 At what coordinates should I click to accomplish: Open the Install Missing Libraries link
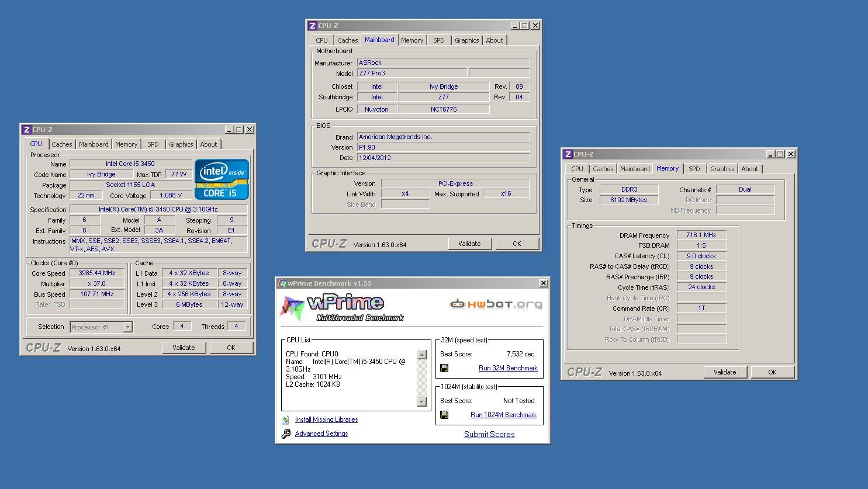click(x=326, y=419)
